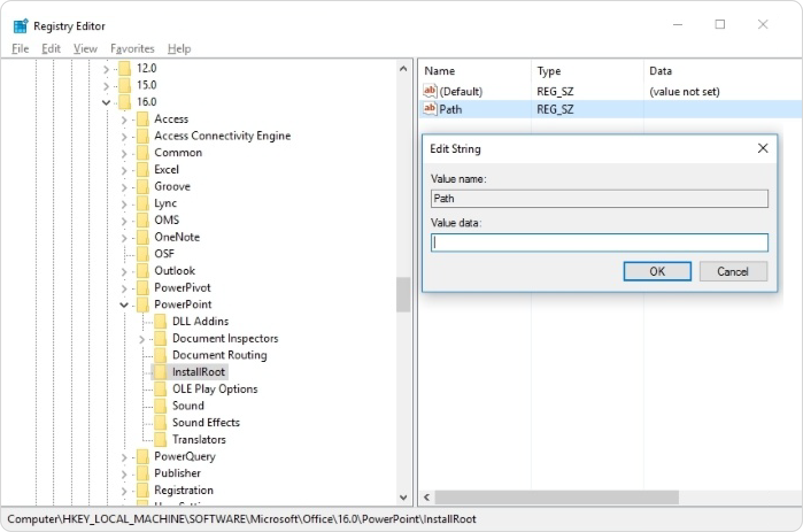Click the folder icon beside Outlook
803x532 pixels.
point(142,271)
